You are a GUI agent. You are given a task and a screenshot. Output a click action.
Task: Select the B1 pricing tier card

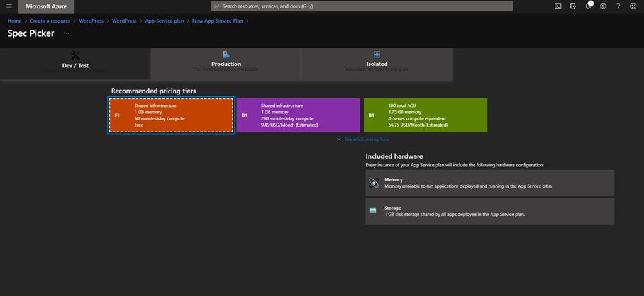pos(426,115)
